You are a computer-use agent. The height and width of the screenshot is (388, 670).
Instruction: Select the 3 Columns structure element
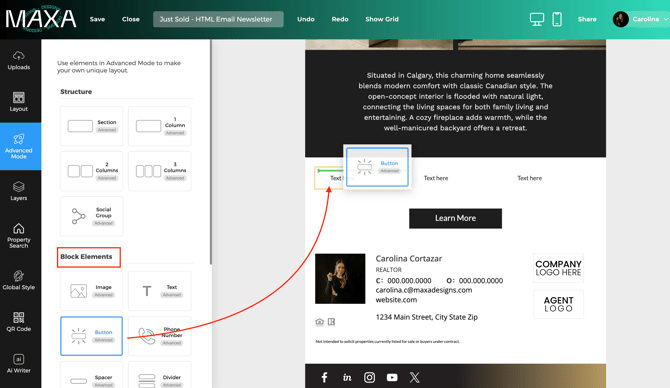160,171
